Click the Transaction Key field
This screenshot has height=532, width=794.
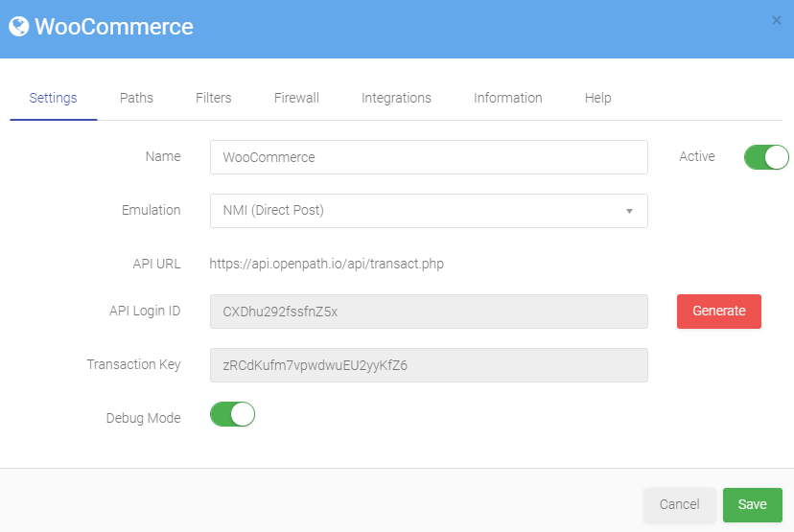pyautogui.click(x=429, y=365)
